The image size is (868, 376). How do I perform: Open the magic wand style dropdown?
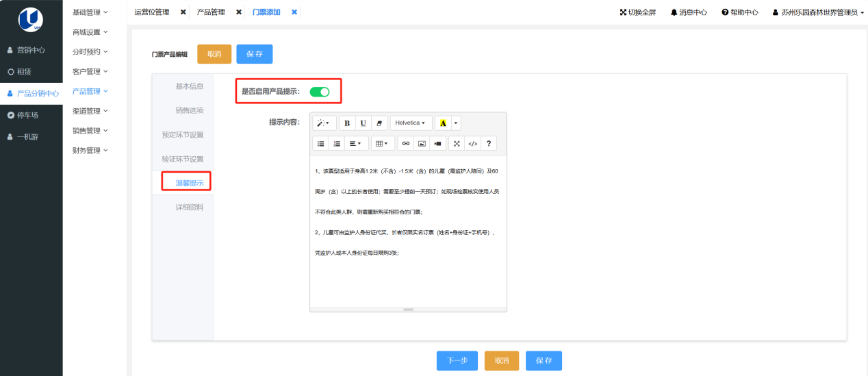click(x=324, y=123)
